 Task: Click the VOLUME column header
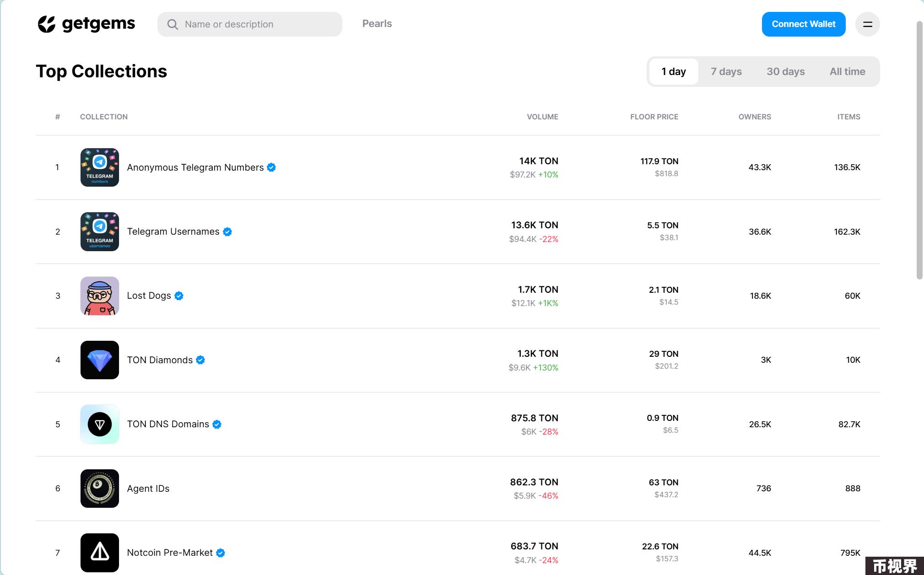(x=542, y=117)
